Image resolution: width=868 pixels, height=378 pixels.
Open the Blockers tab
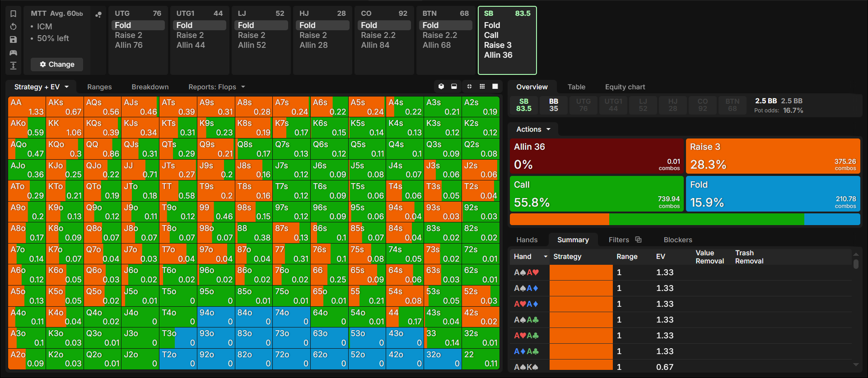pyautogui.click(x=677, y=240)
